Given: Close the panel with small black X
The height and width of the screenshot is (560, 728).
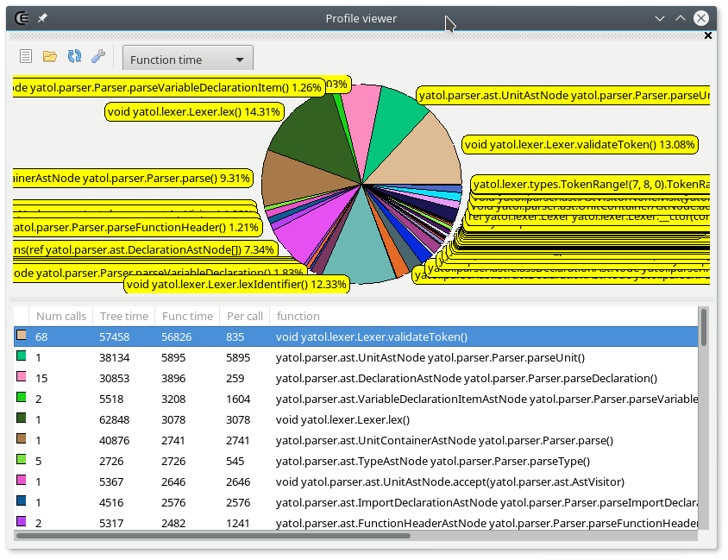Looking at the screenshot, I should [x=708, y=35].
